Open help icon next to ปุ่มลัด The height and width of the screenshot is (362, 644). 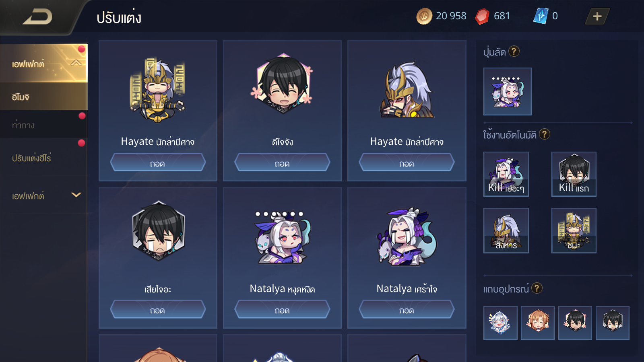click(x=514, y=51)
